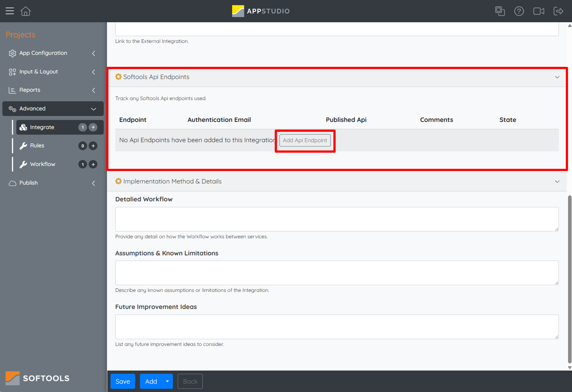Select Reports in the sidebar

pyautogui.click(x=30, y=90)
